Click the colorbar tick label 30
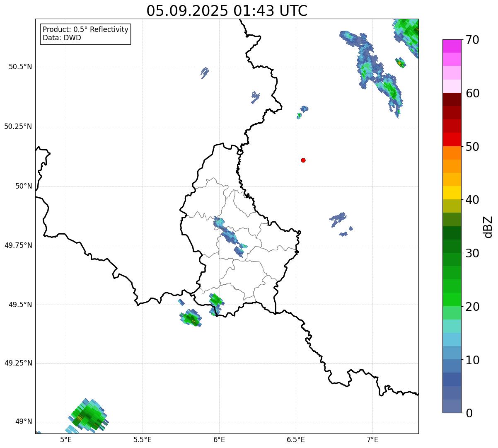This screenshot has height=448, width=498. click(472, 253)
